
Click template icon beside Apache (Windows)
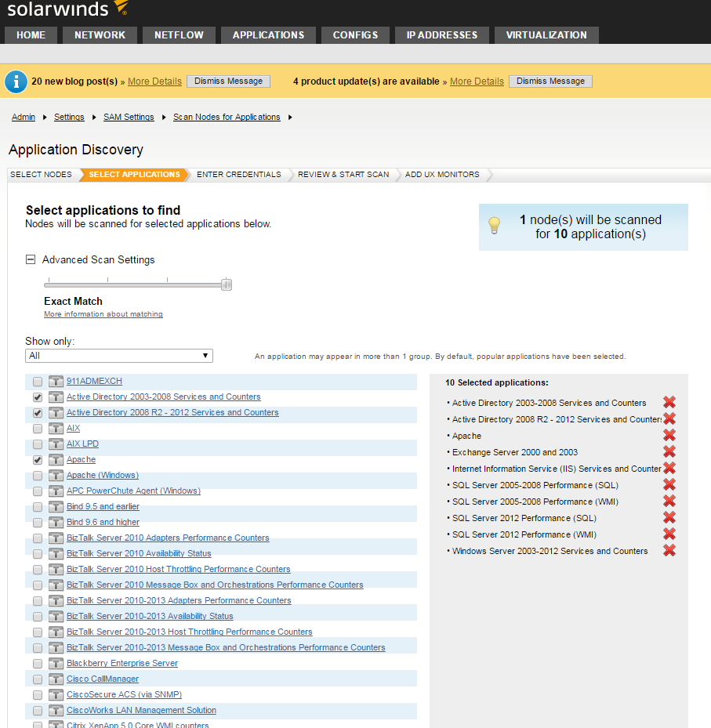(x=56, y=476)
